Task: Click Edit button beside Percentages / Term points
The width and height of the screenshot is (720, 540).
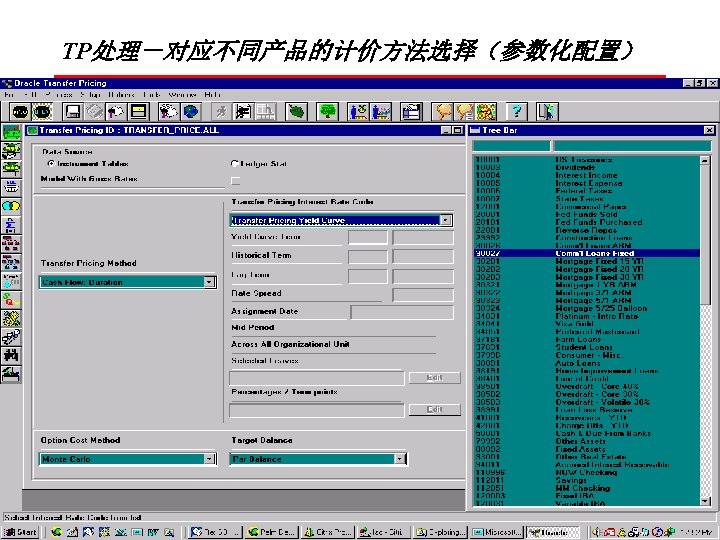Action: pyautogui.click(x=434, y=409)
